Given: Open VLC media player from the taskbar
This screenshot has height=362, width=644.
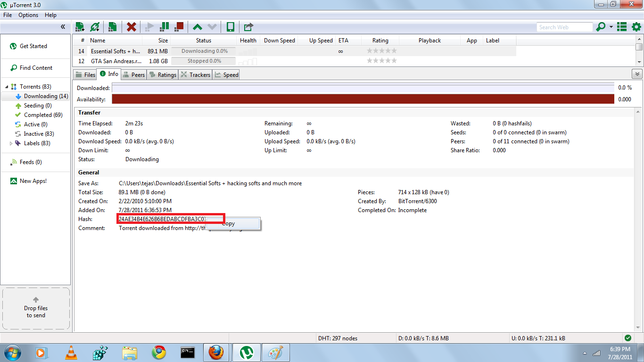Looking at the screenshot, I should pos(71,353).
